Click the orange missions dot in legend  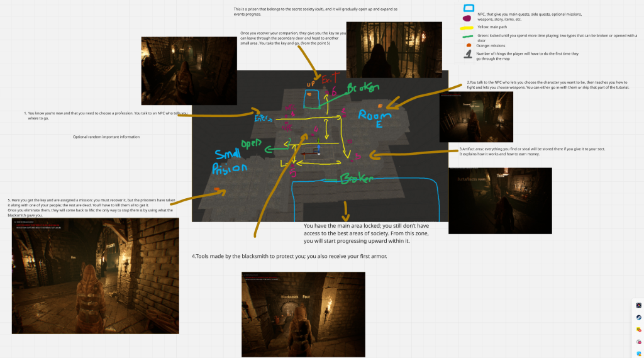coord(468,45)
